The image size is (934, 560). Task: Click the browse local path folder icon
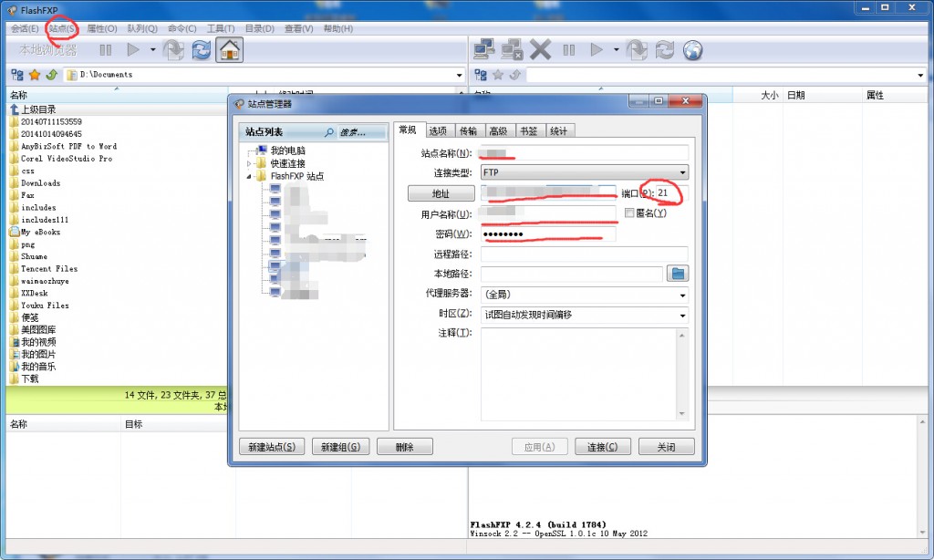click(678, 274)
